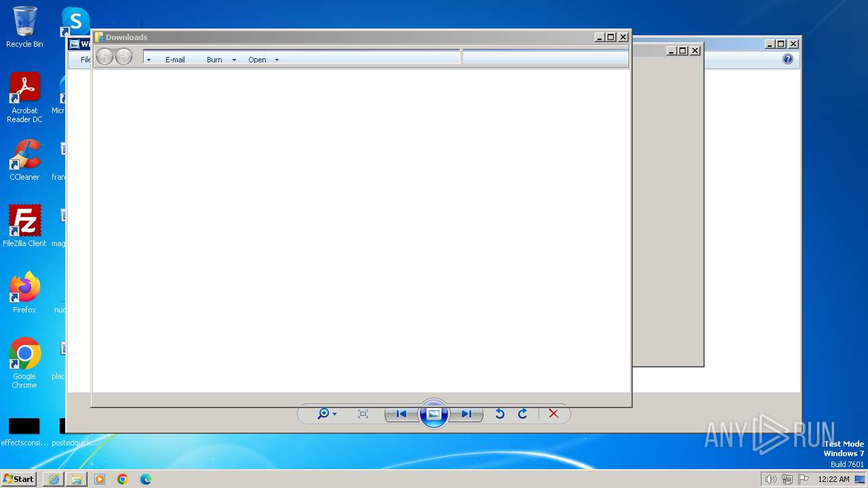The width and height of the screenshot is (868, 488).
Task: Rotate clockwise in Photo Viewer
Action: point(522,414)
